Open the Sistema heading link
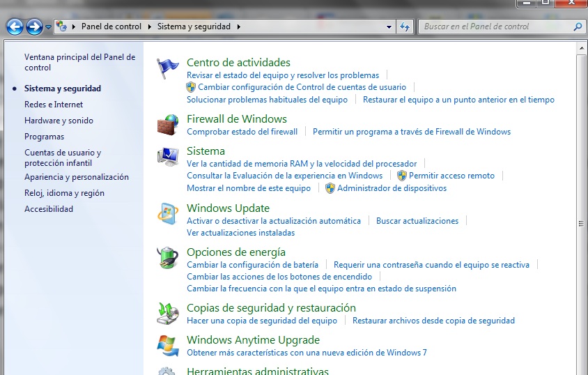 point(206,151)
